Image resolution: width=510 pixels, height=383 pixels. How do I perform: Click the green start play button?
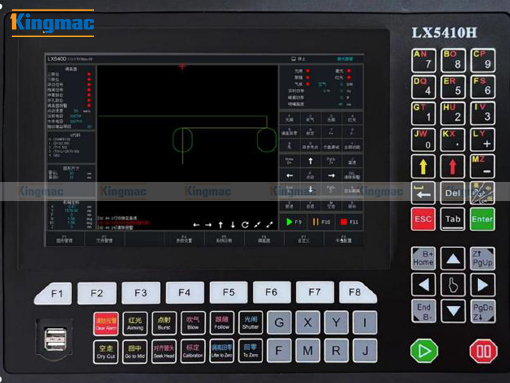(424, 351)
